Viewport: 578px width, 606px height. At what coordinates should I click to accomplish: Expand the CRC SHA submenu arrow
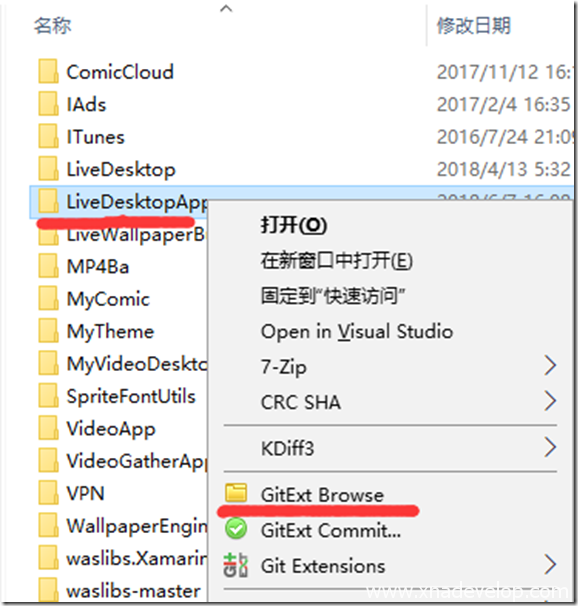[x=550, y=401]
